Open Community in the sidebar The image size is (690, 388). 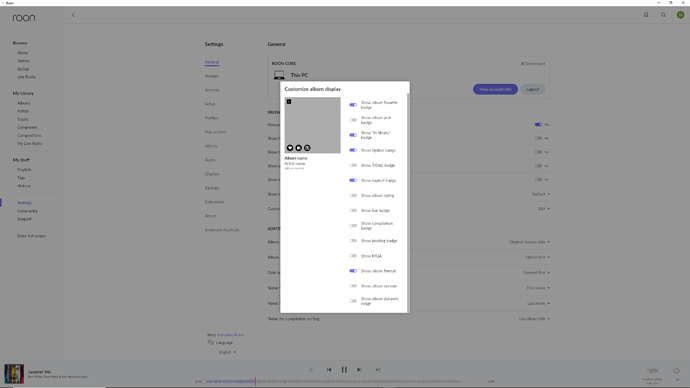click(27, 211)
